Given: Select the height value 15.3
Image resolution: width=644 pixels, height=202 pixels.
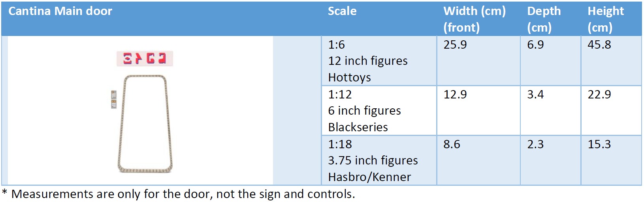Looking at the screenshot, I should tap(599, 144).
